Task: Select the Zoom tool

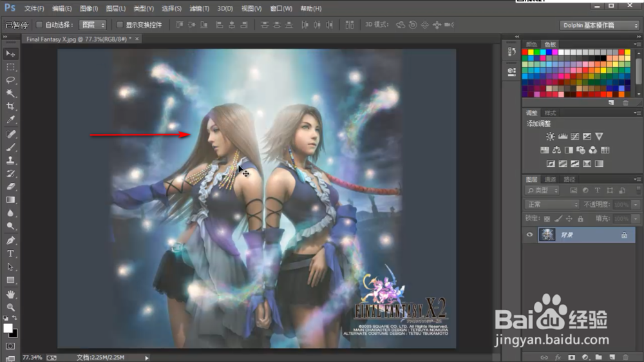Action: (x=11, y=307)
